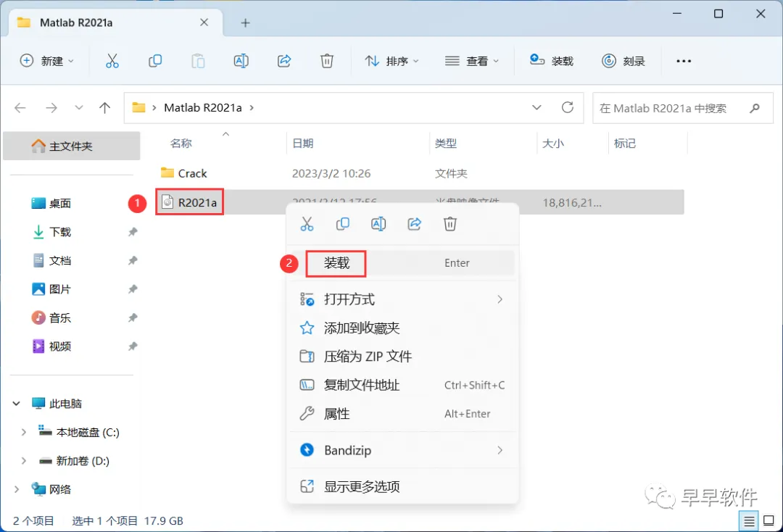
Task: Switch to large thumbnails view icon in status bar
Action: click(x=769, y=521)
